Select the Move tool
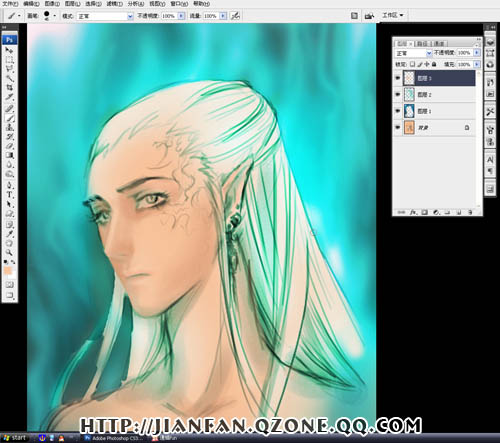Screen dimensions: 500x443 click(9, 50)
